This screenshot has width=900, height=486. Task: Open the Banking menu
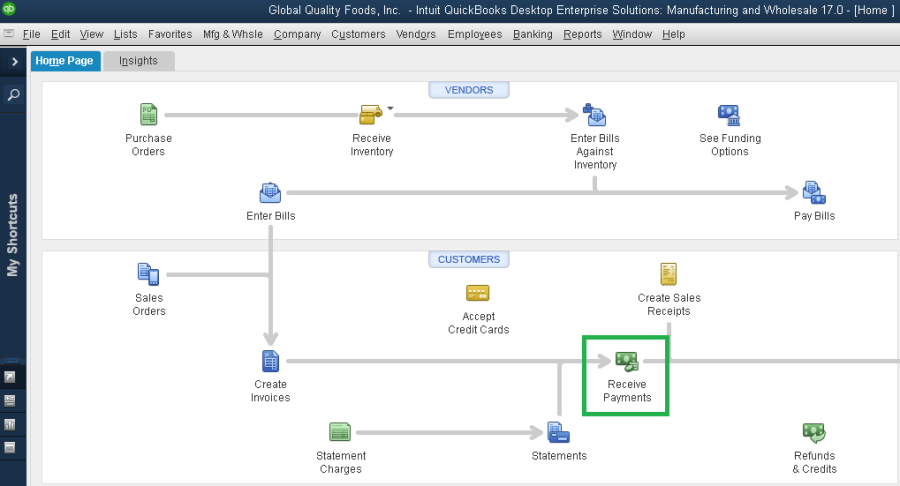(x=533, y=34)
